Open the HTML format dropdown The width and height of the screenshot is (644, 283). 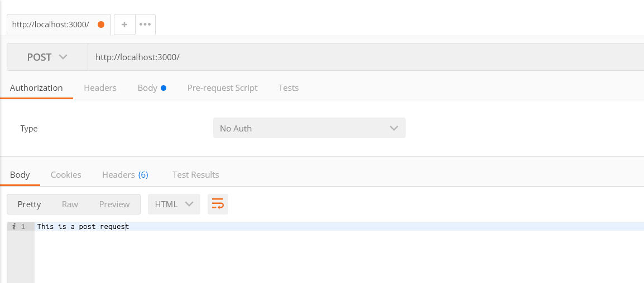174,204
